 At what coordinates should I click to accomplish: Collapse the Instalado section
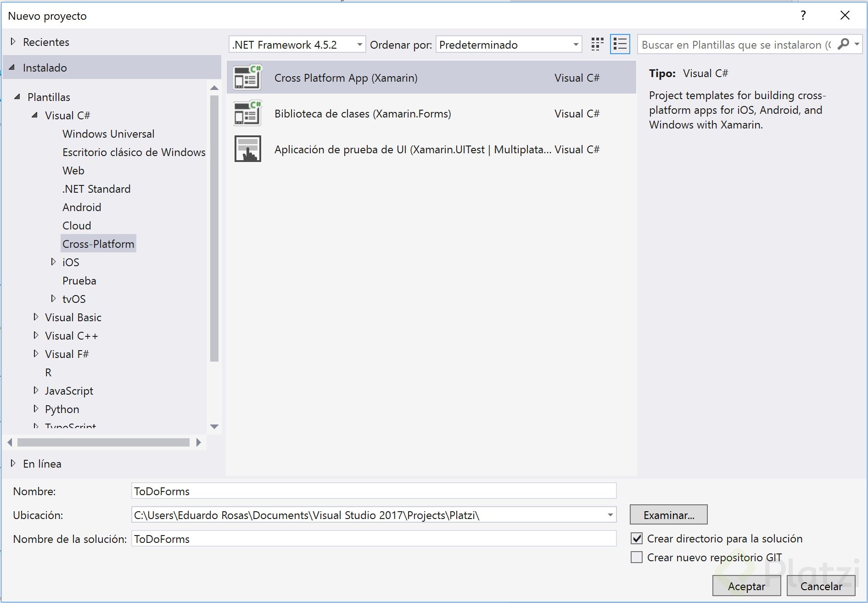pyautogui.click(x=12, y=67)
